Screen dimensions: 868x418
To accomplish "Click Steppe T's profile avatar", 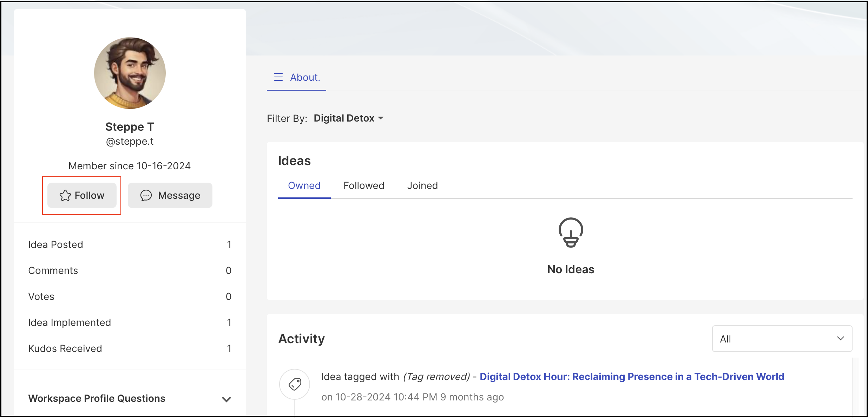I will (x=130, y=73).
